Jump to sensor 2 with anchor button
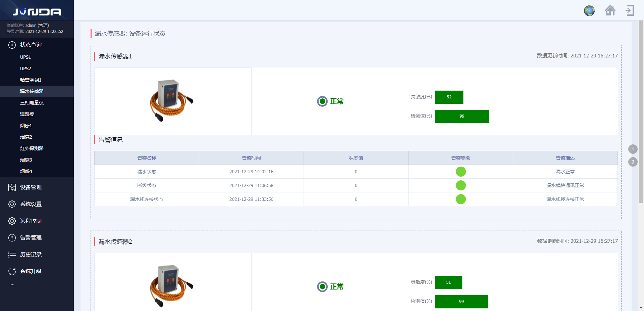The image size is (644, 311). [633, 162]
